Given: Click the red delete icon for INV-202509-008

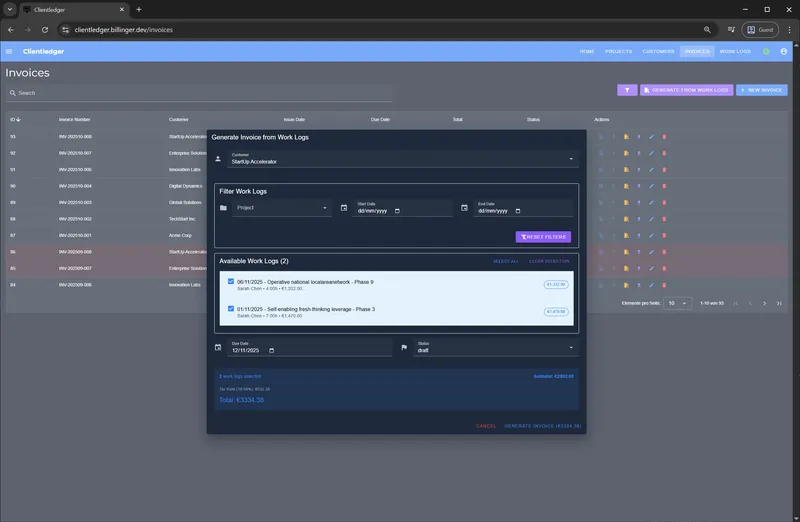Looking at the screenshot, I should pyautogui.click(x=664, y=252).
